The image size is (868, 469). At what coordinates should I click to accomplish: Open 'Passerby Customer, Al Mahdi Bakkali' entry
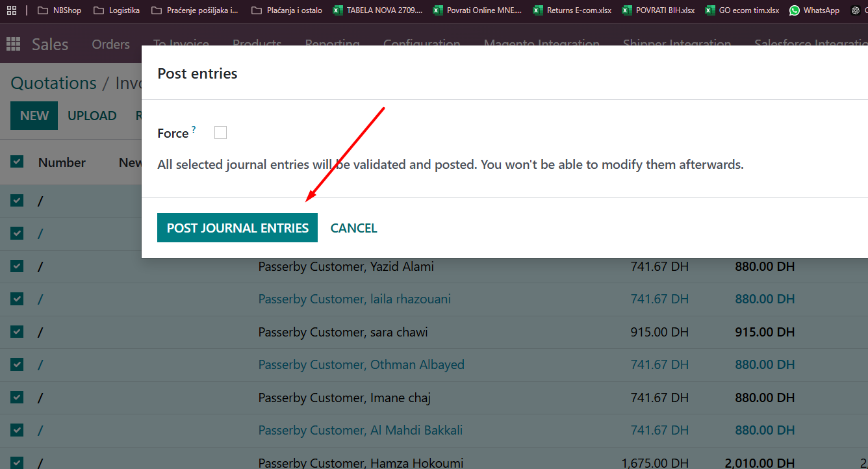361,430
